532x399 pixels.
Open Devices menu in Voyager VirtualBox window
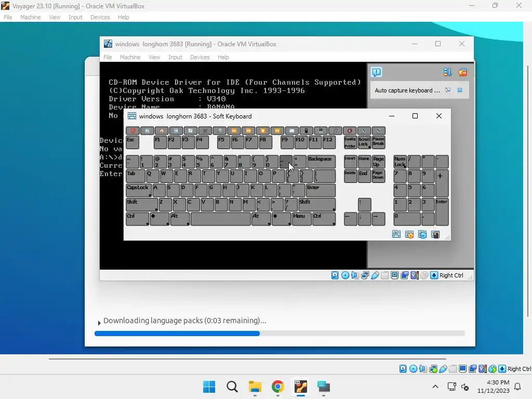pos(100,17)
